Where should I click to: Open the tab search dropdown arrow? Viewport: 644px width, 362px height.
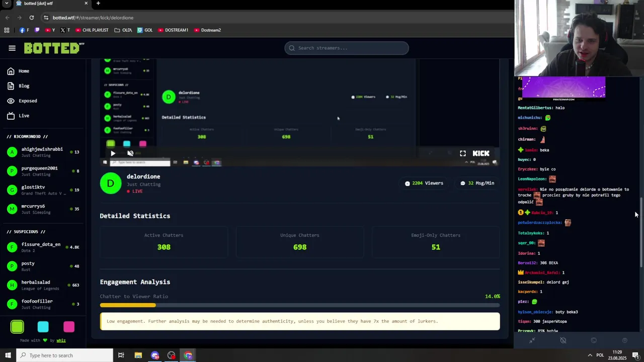coord(7,4)
